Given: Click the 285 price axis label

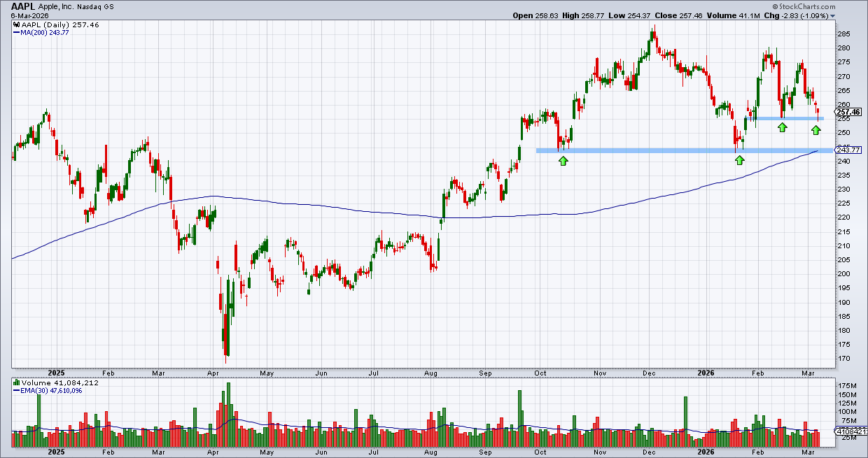Looking at the screenshot, I should tap(843, 34).
